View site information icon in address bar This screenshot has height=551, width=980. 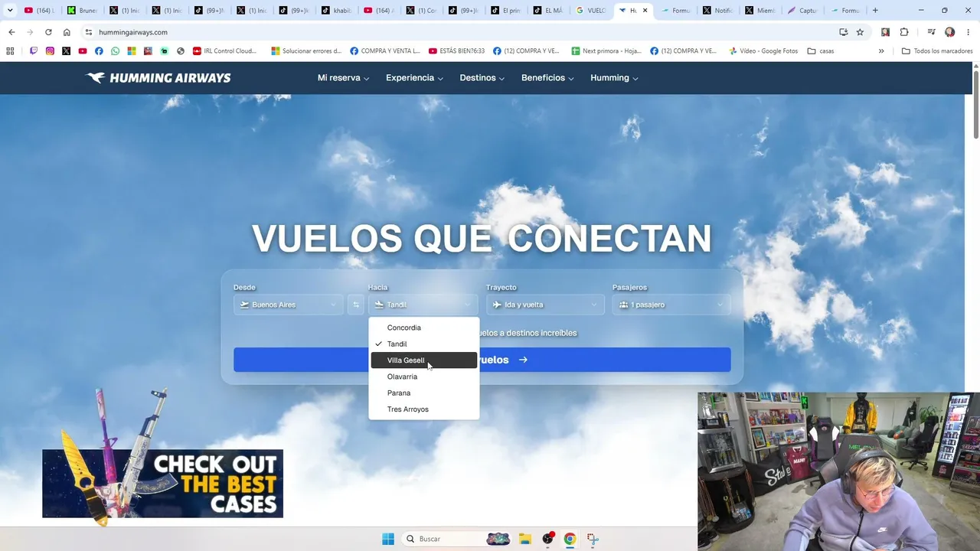tap(88, 32)
